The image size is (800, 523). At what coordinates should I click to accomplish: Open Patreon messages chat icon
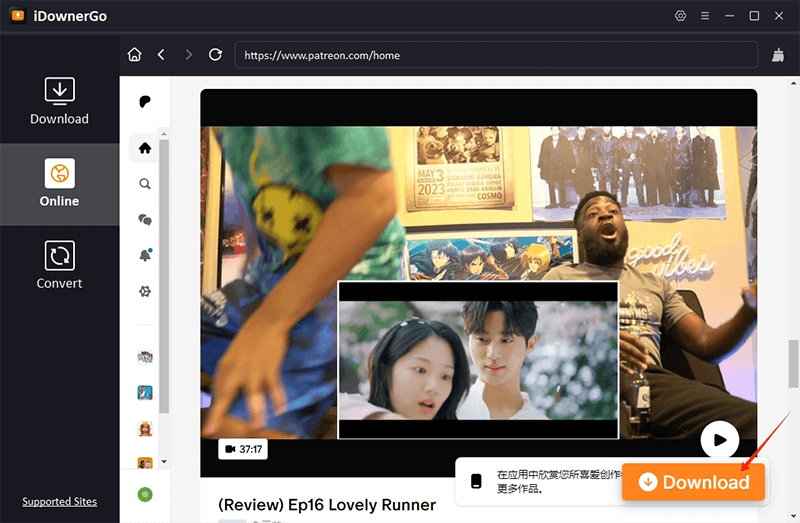(x=145, y=219)
